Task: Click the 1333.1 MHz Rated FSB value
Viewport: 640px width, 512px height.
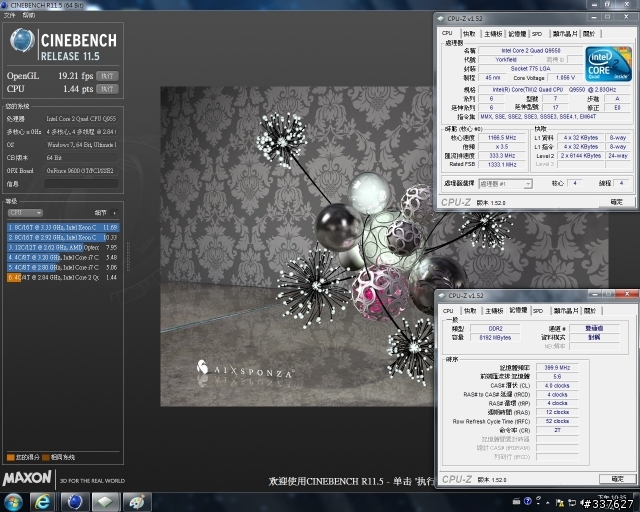Action: click(x=502, y=165)
